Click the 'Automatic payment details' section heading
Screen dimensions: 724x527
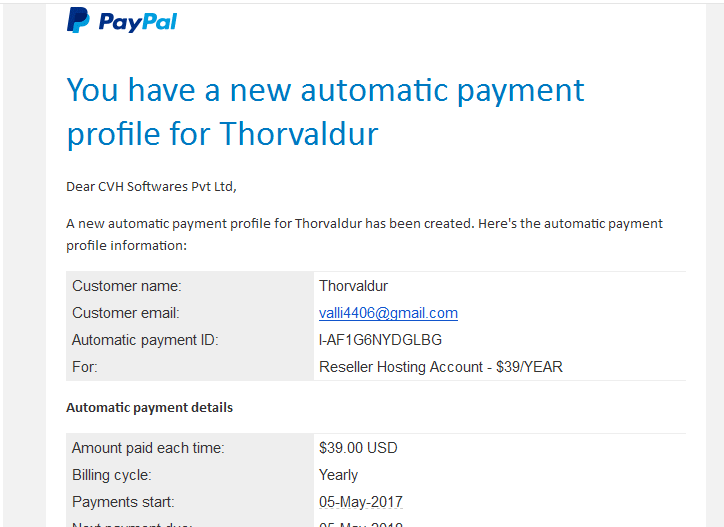[x=150, y=407]
